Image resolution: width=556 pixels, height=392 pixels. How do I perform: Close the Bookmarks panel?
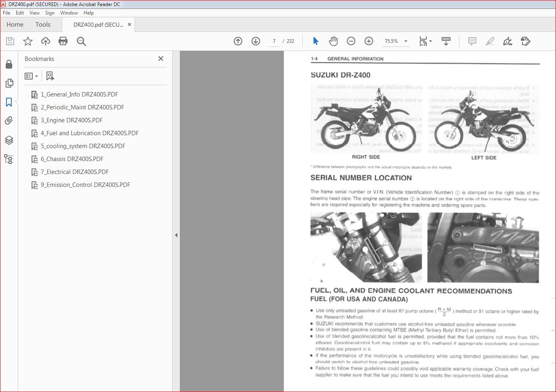[161, 59]
